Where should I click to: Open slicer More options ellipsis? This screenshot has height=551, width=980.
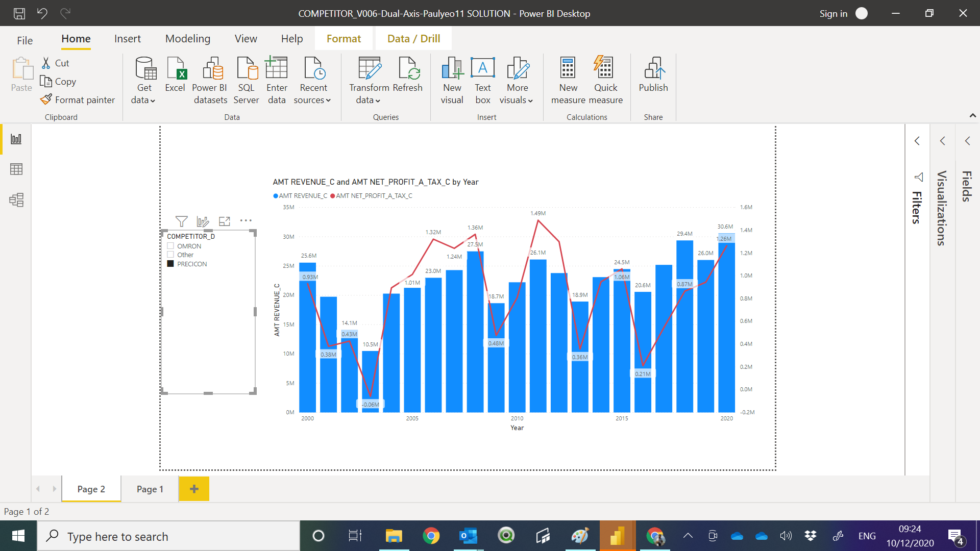(246, 221)
